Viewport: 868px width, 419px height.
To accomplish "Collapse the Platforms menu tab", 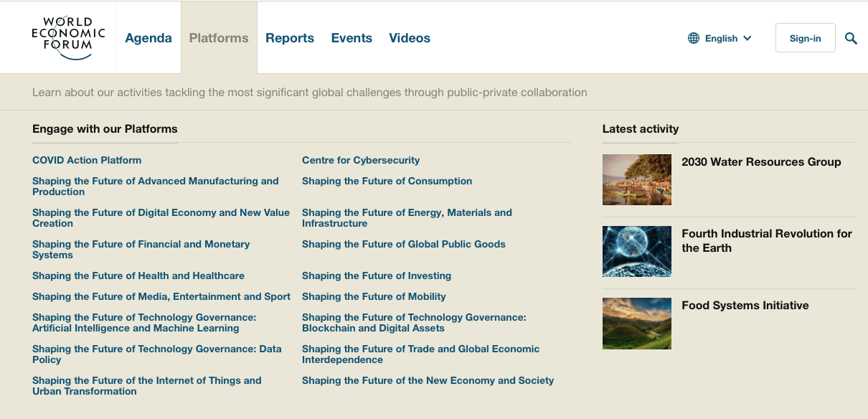I will [x=219, y=38].
